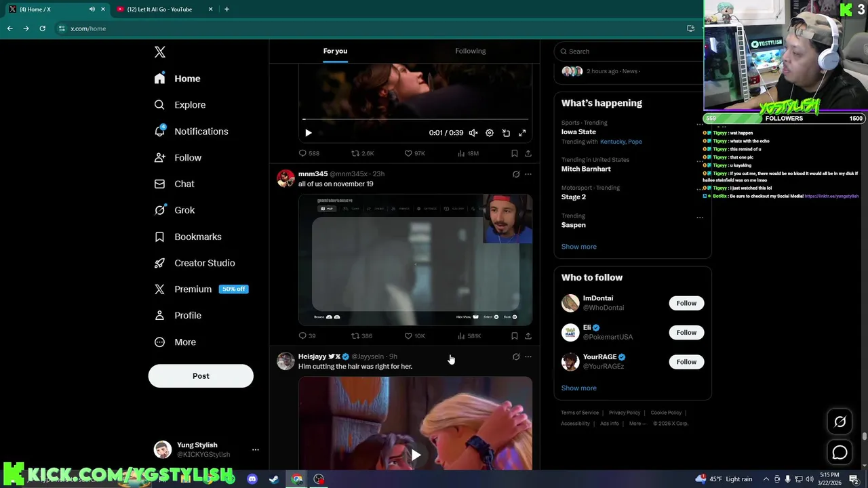Open Grok from sidebar

coord(174,210)
